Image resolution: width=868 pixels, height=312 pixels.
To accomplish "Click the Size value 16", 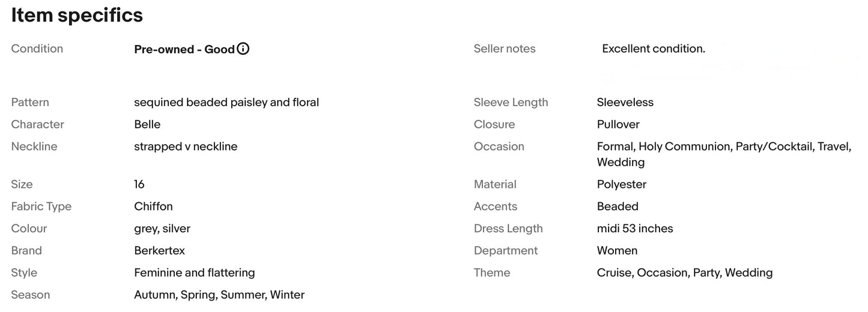I will [139, 184].
